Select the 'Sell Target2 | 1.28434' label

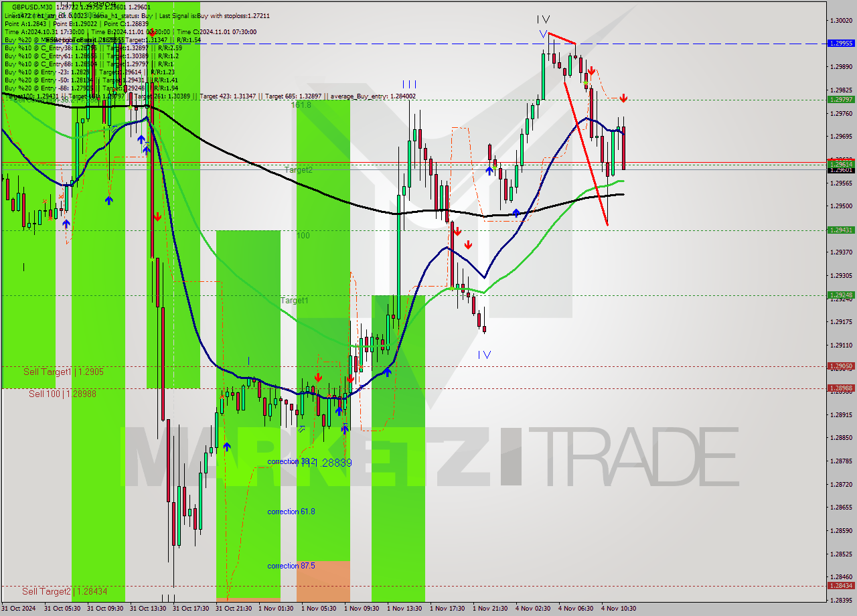[64, 591]
